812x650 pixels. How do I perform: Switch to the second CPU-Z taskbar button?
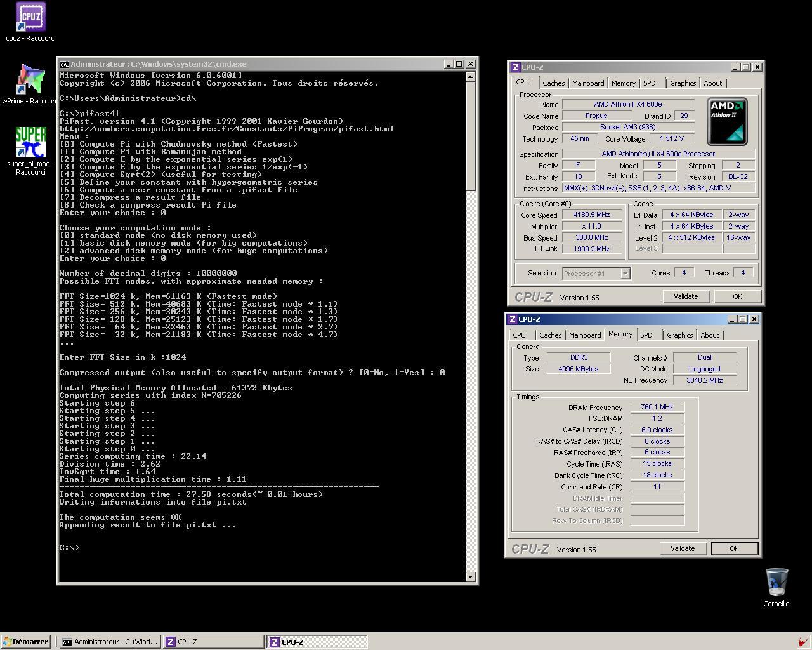tap(317, 642)
